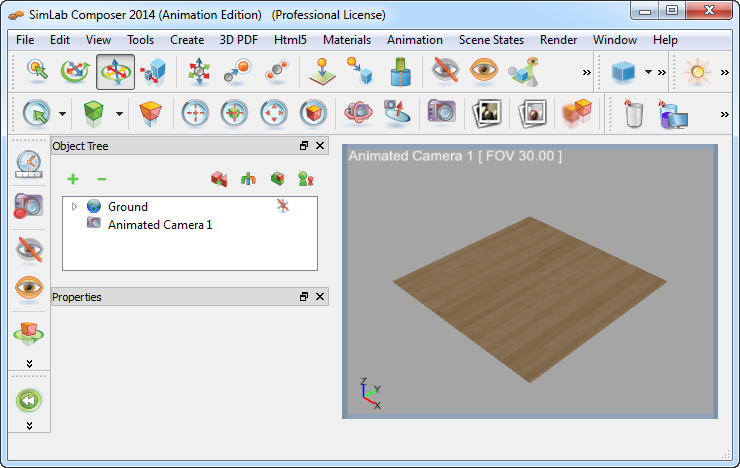Open the dropdown next to the selection-mode cursor
740x468 pixels.
(x=62, y=114)
